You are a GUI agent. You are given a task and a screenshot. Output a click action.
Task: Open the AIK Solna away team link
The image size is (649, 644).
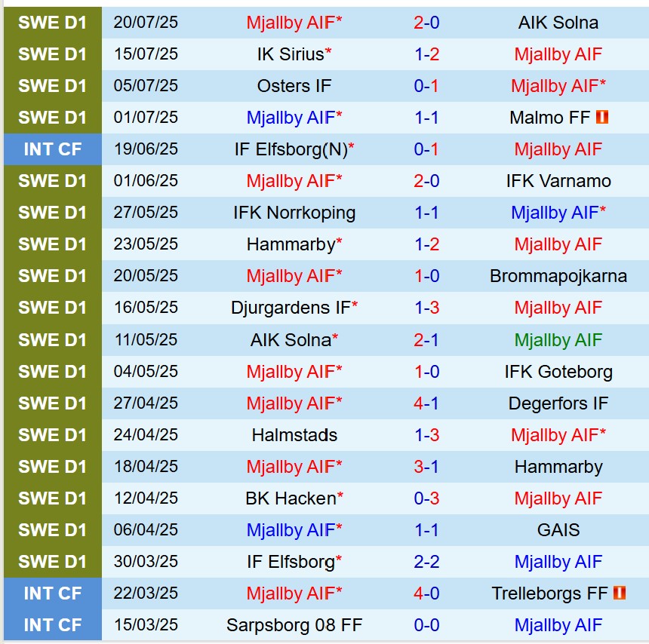pos(558,23)
